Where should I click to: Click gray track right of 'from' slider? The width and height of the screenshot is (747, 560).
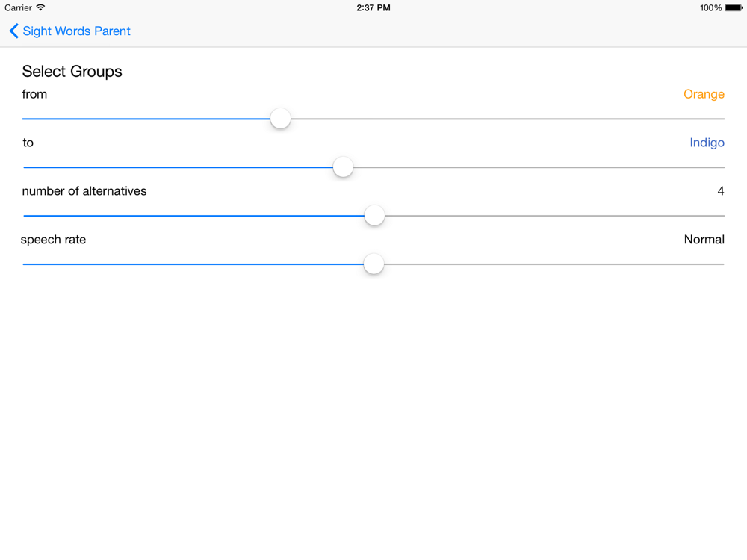pyautogui.click(x=508, y=119)
